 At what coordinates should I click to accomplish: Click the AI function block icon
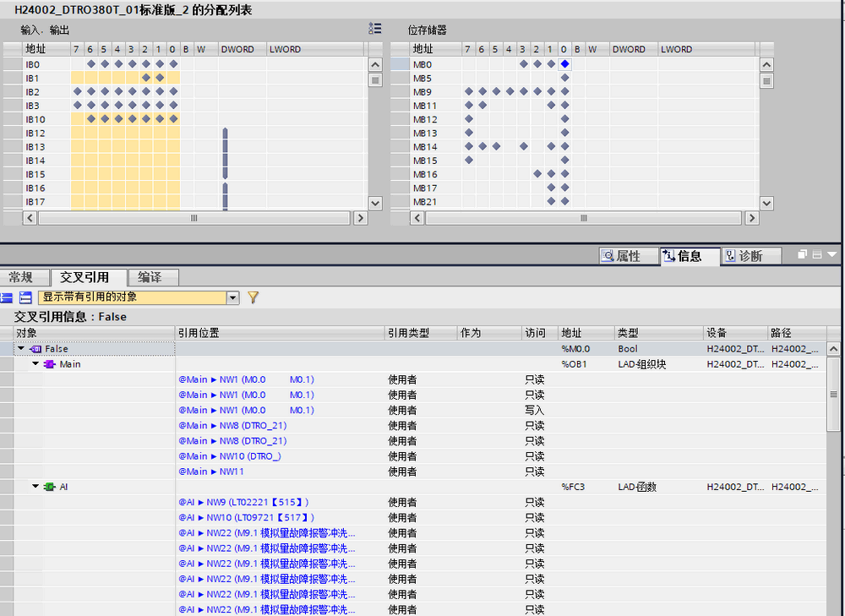point(50,487)
